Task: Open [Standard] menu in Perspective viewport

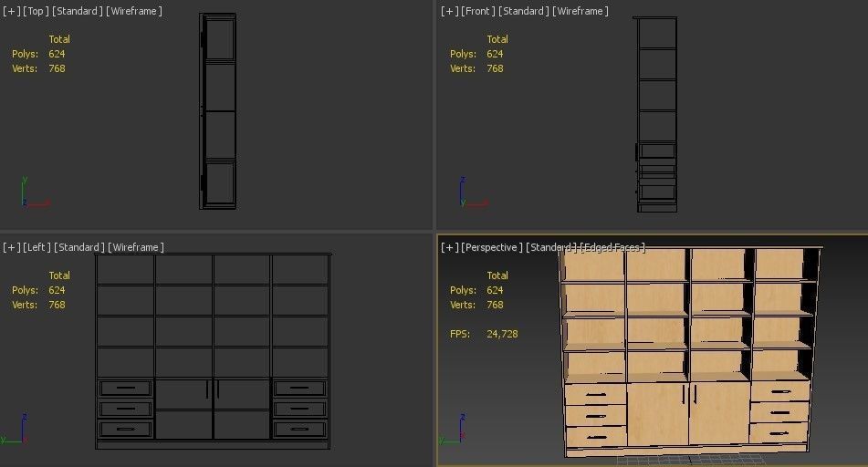Action: 550,247
